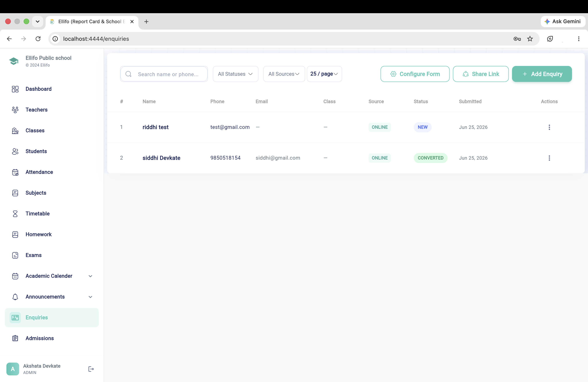The height and width of the screenshot is (382, 588).
Task: Click the NEW status badge
Action: tap(422, 127)
